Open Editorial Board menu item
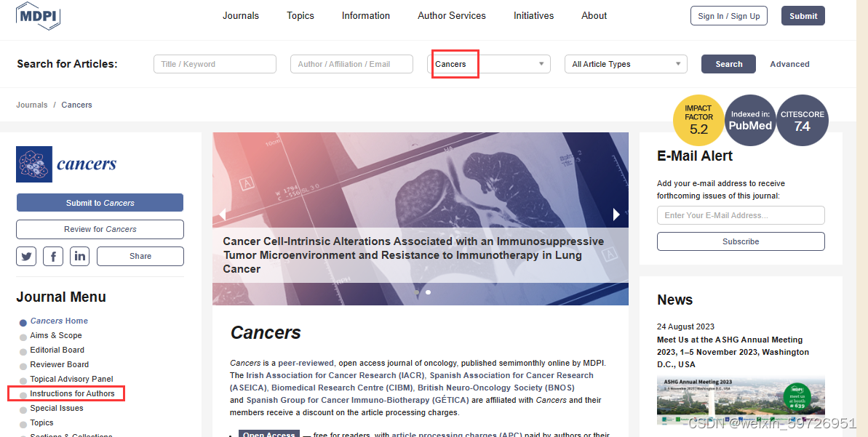 pyautogui.click(x=57, y=350)
